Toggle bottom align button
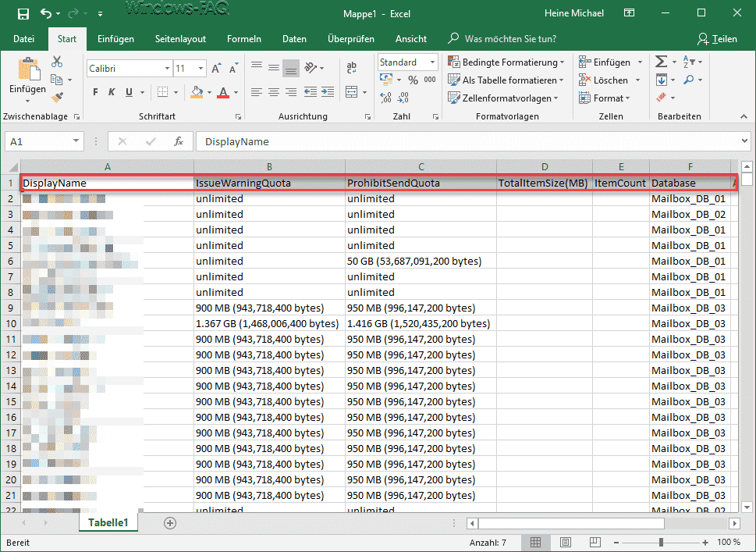 [x=291, y=68]
